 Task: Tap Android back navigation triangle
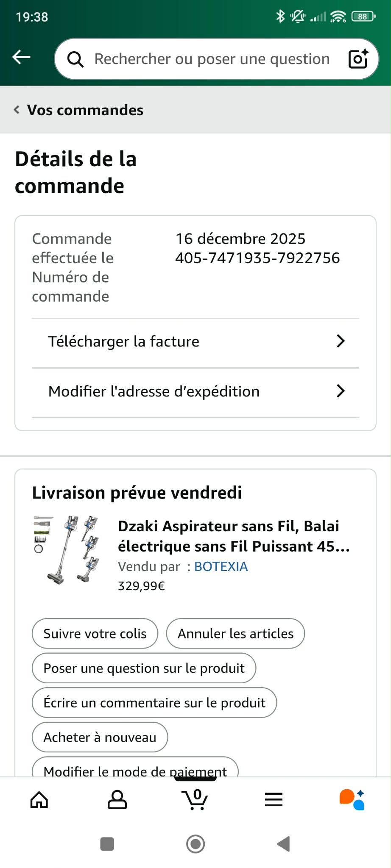tap(283, 844)
